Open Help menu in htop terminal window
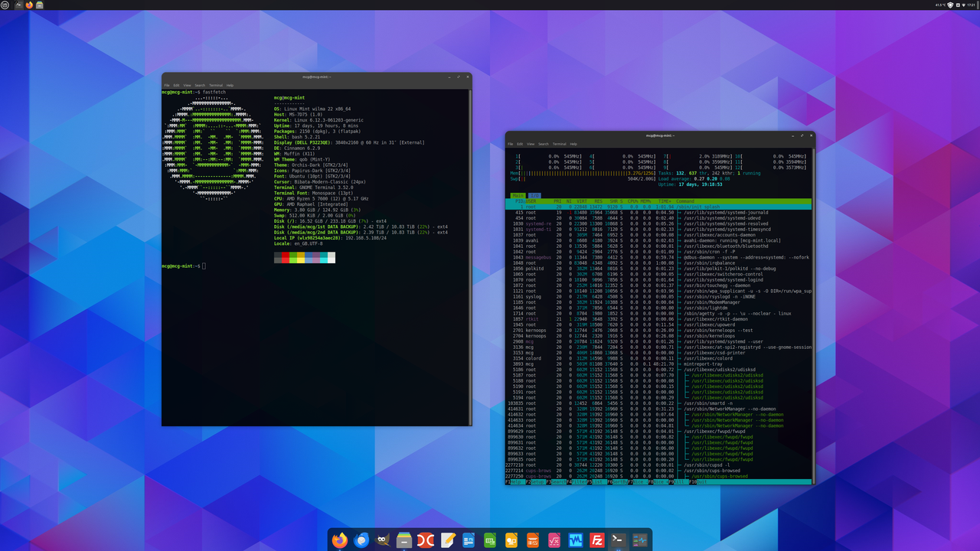 pyautogui.click(x=573, y=144)
